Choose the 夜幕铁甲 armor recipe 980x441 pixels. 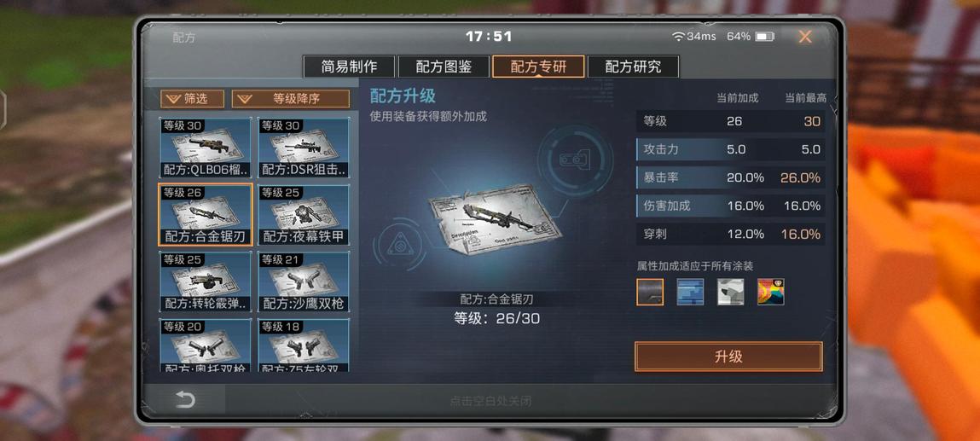point(304,215)
